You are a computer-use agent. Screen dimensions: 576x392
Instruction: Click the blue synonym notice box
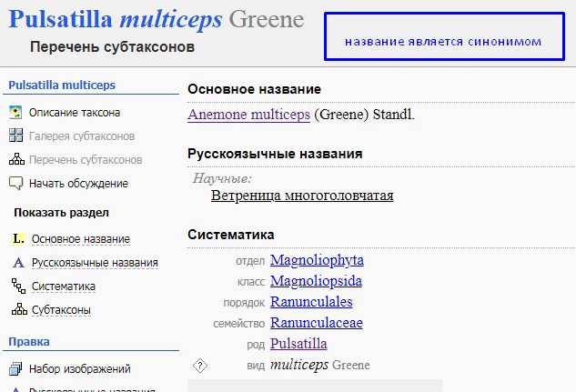pos(442,42)
